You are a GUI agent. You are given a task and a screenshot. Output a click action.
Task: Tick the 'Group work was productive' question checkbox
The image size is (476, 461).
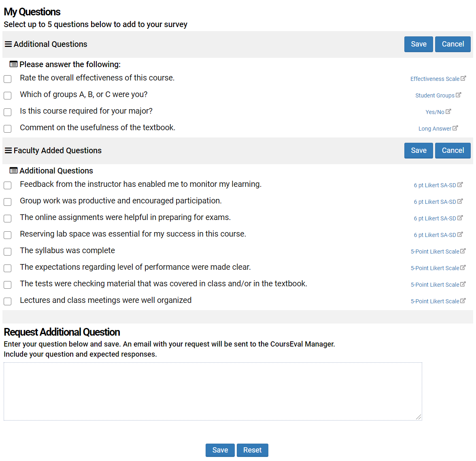(8, 202)
